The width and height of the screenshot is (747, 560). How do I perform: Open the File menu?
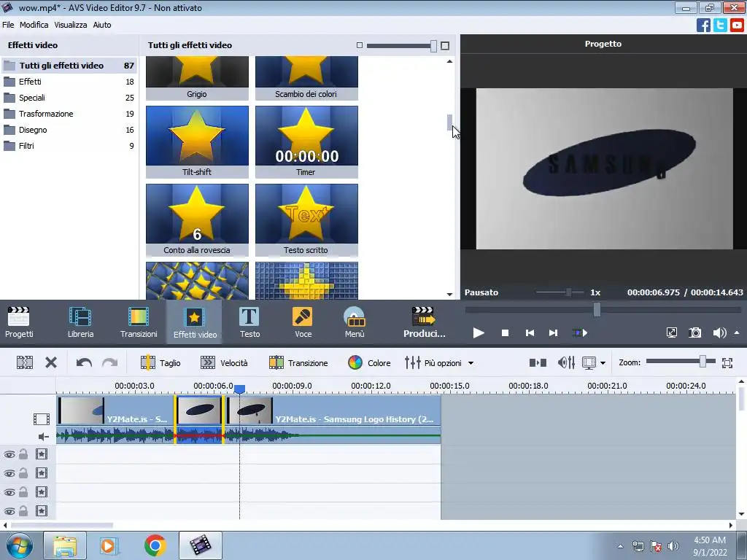click(x=8, y=25)
